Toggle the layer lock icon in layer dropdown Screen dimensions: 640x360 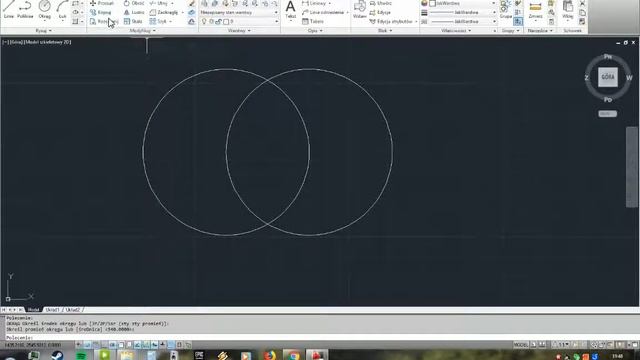[219, 21]
